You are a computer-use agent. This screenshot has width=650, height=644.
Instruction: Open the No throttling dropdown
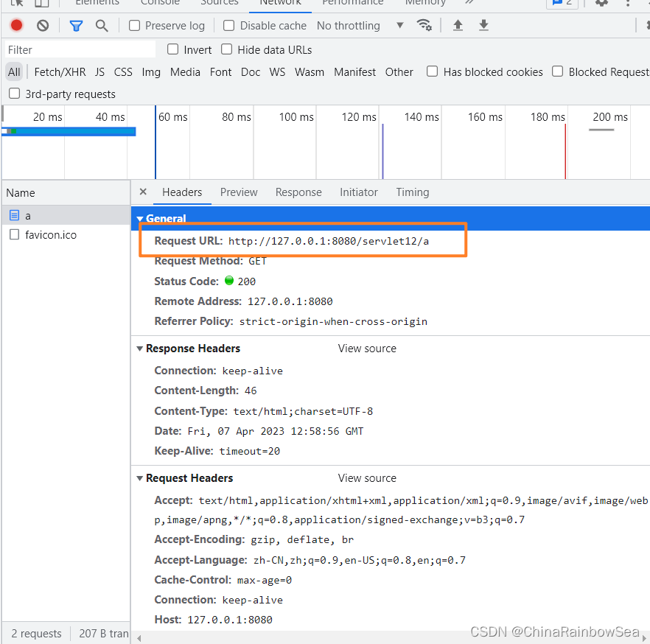(360, 26)
